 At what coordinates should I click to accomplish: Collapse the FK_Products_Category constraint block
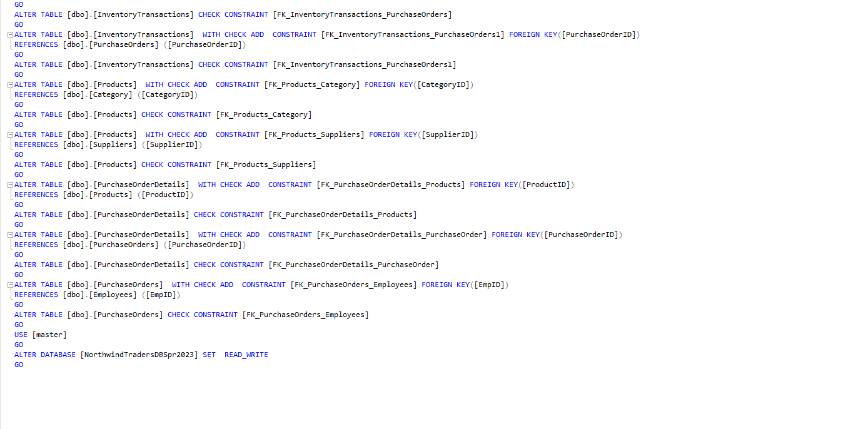(x=9, y=84)
